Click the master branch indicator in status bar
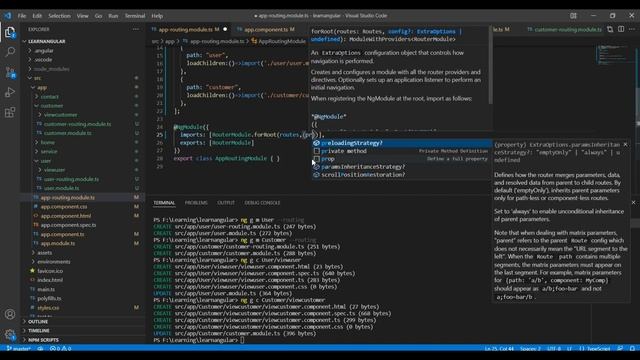This screenshot has width=640, height=360. click(18, 349)
